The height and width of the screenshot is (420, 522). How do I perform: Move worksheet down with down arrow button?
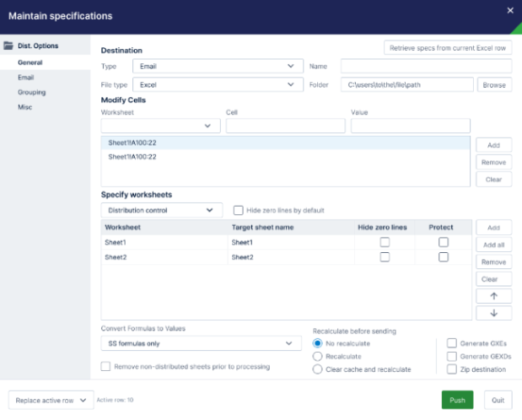pos(494,313)
